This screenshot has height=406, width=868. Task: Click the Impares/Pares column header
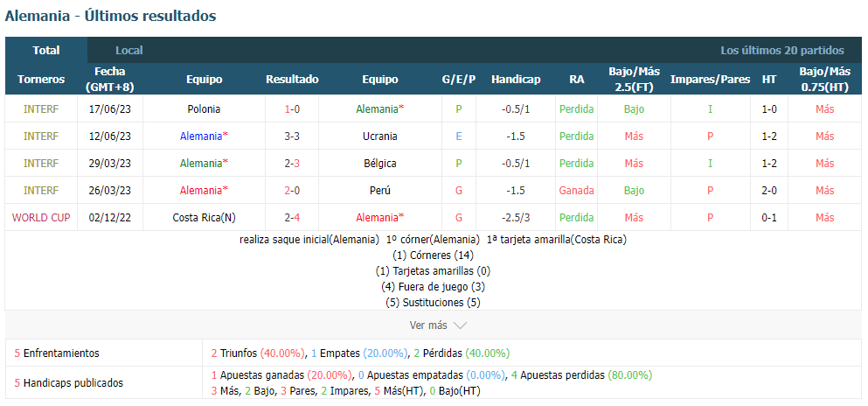coord(711,80)
